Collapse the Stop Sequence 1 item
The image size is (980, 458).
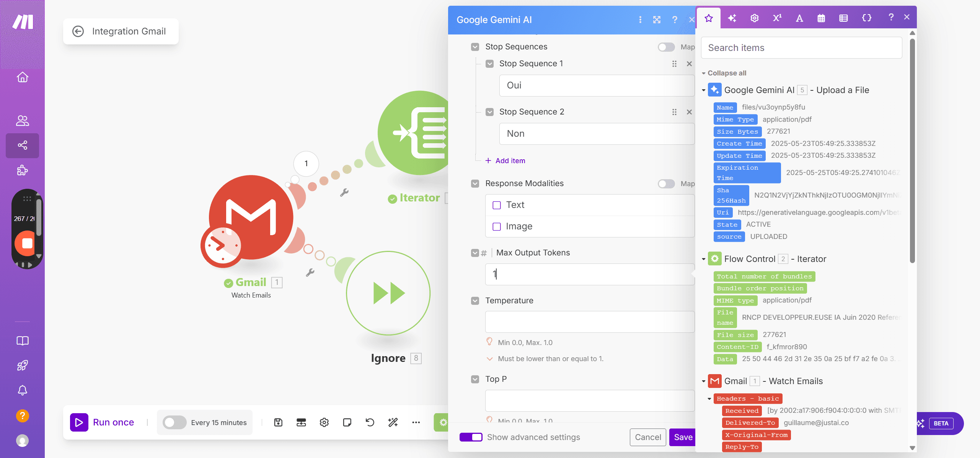point(489,64)
